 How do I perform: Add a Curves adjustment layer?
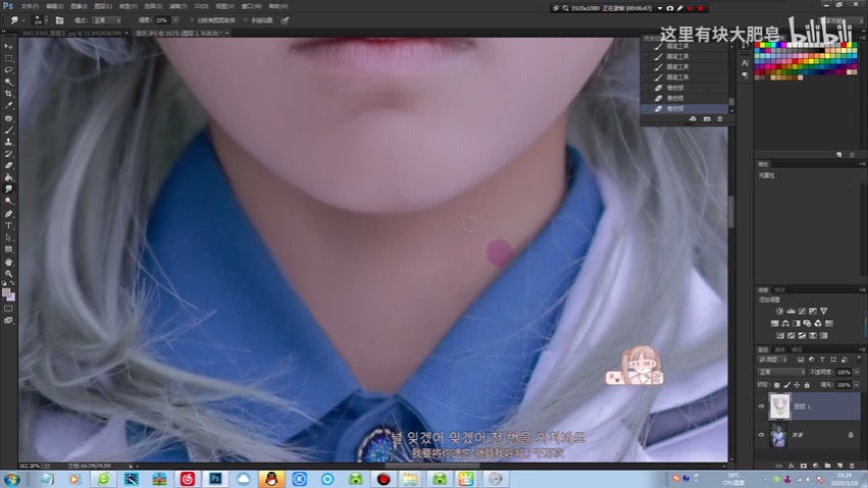[x=801, y=311]
